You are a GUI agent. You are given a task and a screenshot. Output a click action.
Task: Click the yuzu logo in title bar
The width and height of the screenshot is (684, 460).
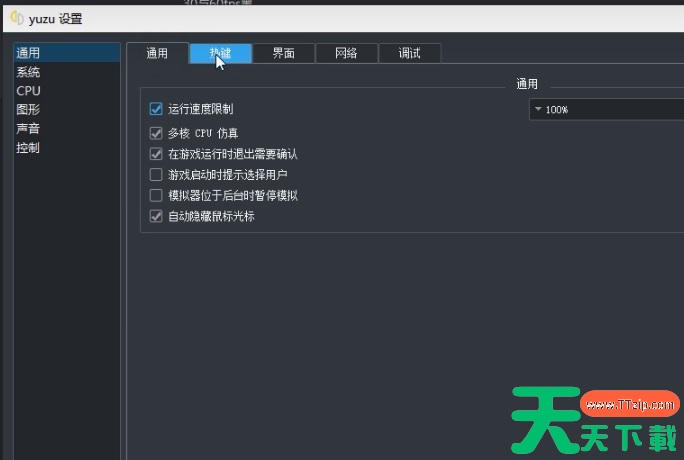pos(17,18)
